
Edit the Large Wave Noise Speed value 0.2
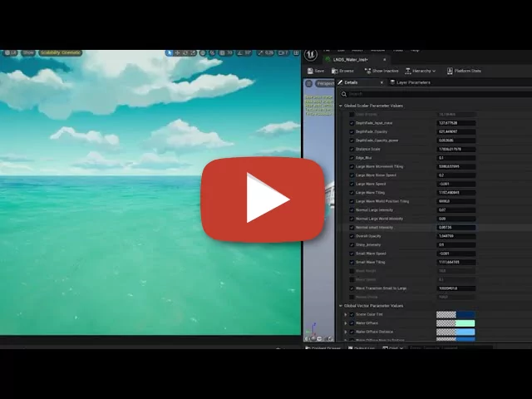[456, 175]
